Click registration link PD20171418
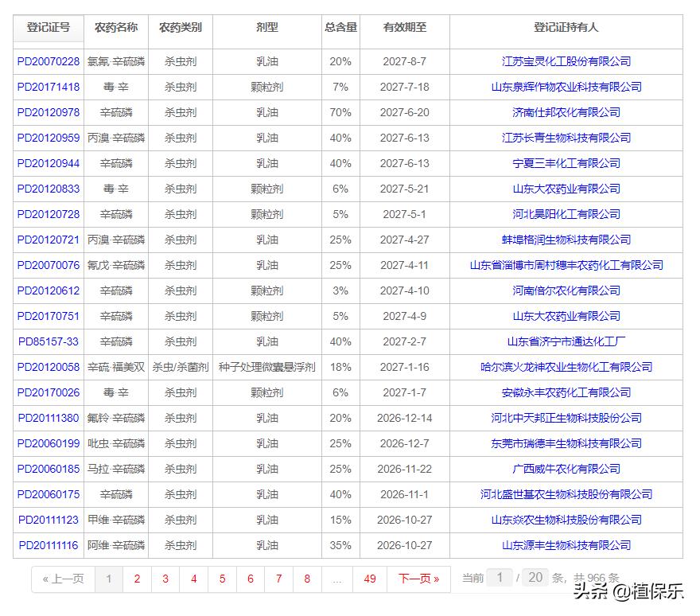 (49, 87)
